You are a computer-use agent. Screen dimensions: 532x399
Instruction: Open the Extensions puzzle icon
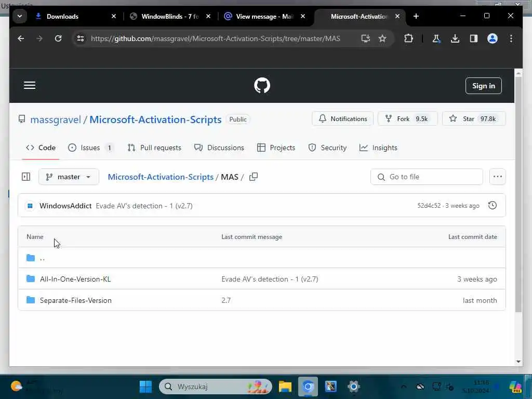coord(408,38)
